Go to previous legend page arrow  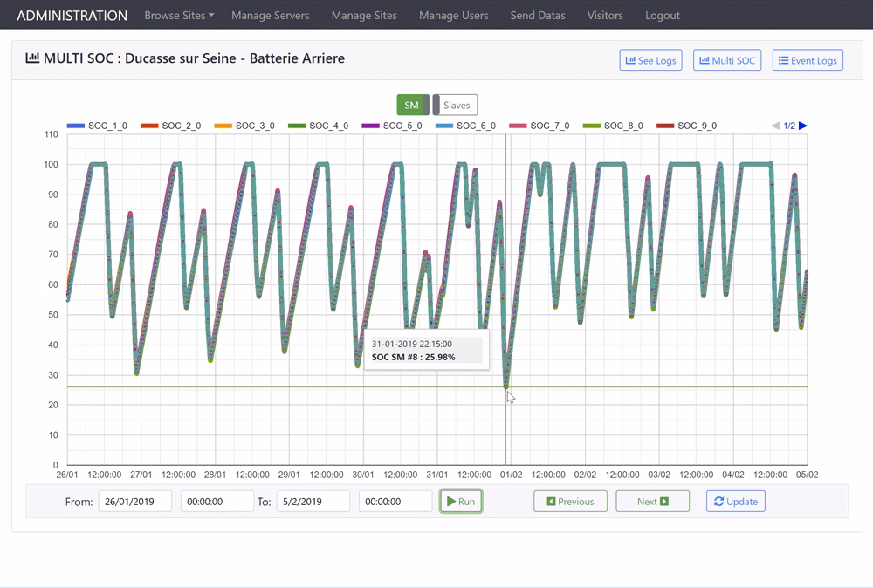(x=775, y=126)
